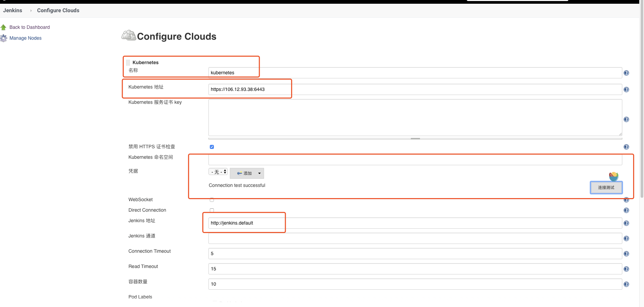The height and width of the screenshot is (307, 644).
Task: Focus the Kubernetes 命名空间 input
Action: [415, 159]
